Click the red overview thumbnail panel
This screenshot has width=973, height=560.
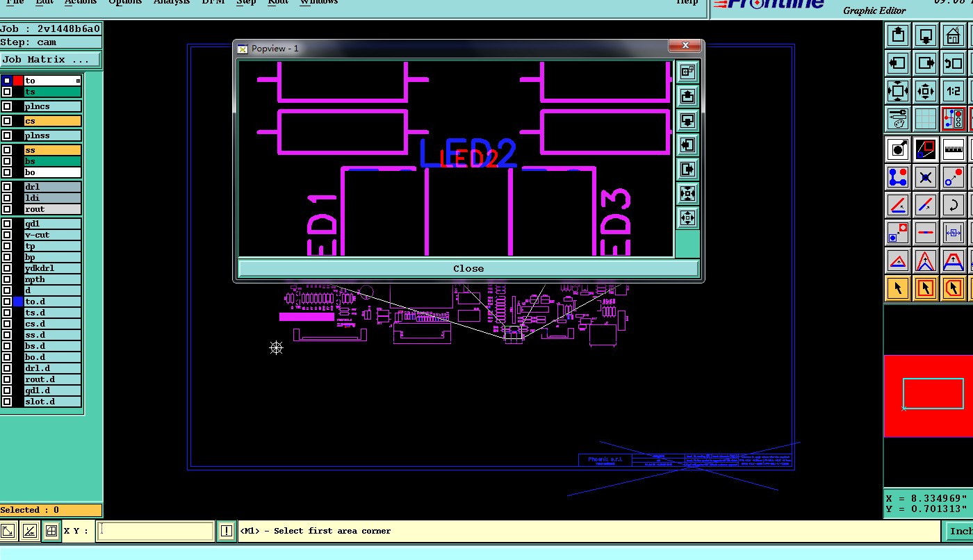(929, 396)
